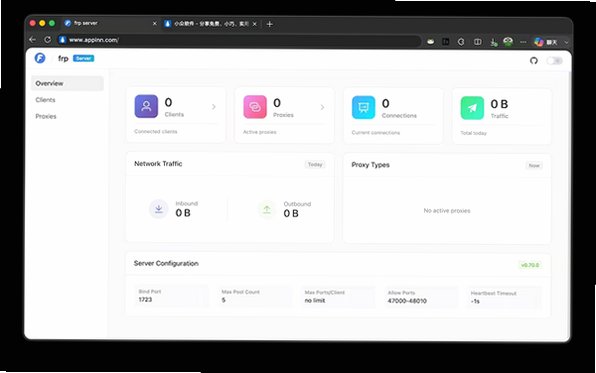The image size is (596, 373).
Task: Close the frp server tab
Action: point(154,24)
